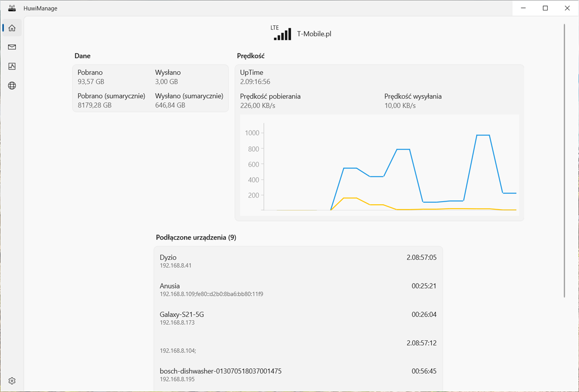Open the network globe panel

[11, 85]
